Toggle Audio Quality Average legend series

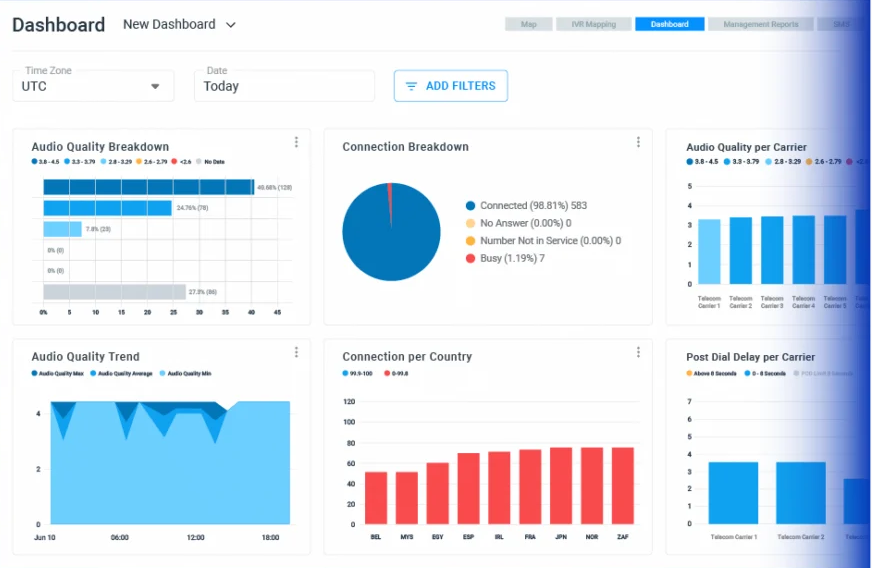[x=121, y=374]
